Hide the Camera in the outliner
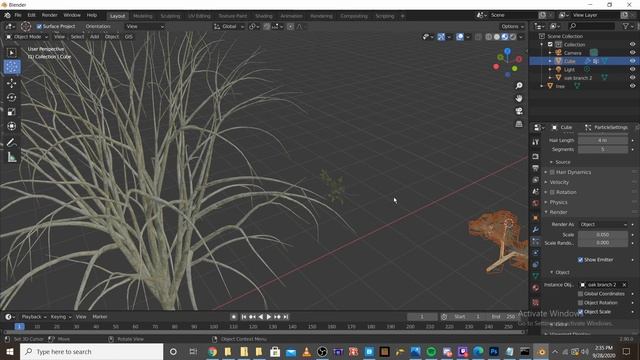The image size is (640, 360). point(632,53)
